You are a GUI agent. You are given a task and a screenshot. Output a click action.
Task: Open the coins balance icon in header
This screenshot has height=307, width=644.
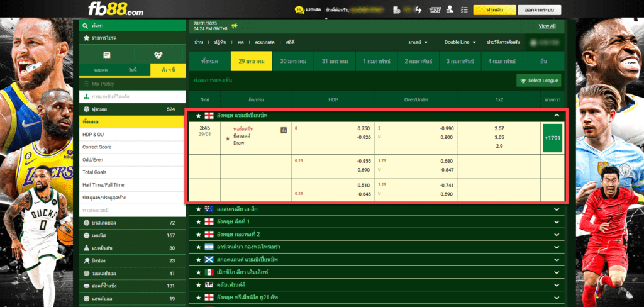[x=396, y=10]
